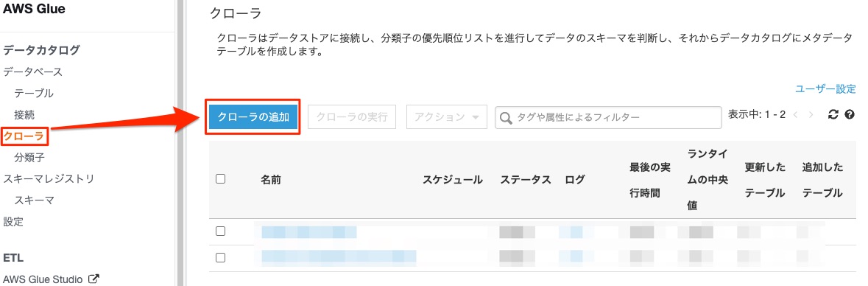Check the second crawler row checkbox
Image resolution: width=868 pixels, height=286 pixels.
pyautogui.click(x=220, y=257)
